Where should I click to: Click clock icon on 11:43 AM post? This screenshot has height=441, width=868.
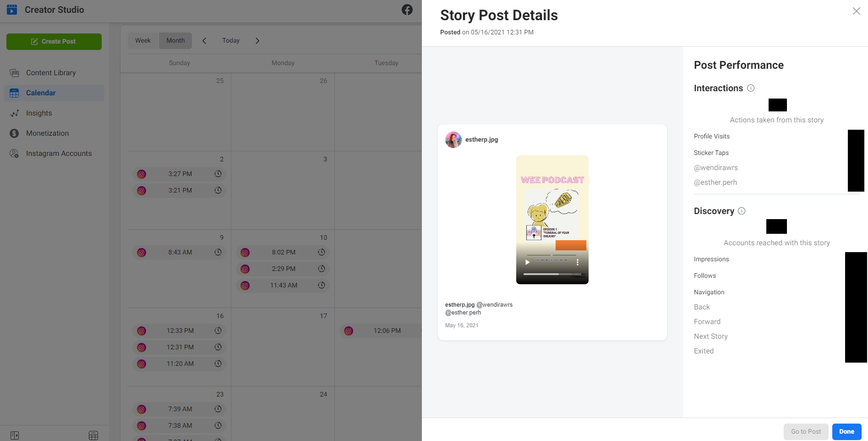point(322,285)
